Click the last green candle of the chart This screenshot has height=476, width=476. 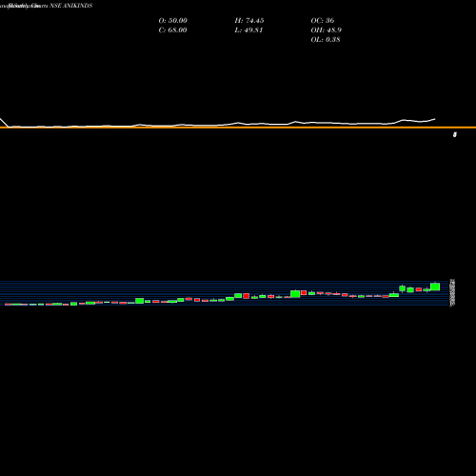(435, 287)
